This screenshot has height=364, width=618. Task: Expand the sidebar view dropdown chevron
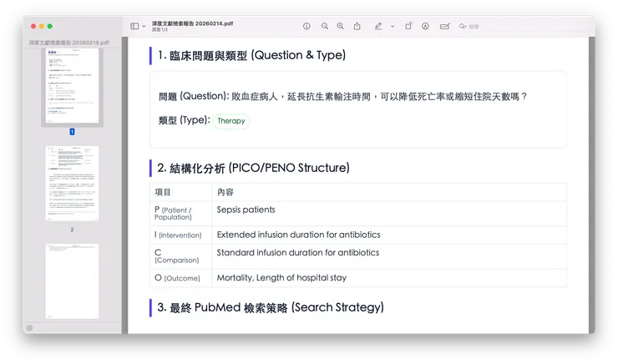[144, 27]
